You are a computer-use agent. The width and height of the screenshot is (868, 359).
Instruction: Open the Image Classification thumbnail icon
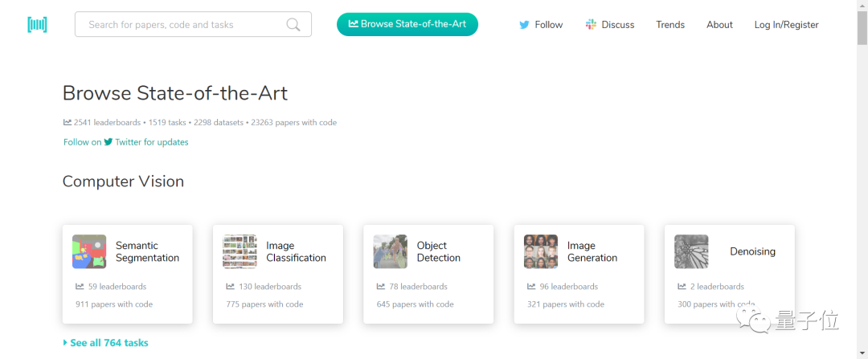240,251
